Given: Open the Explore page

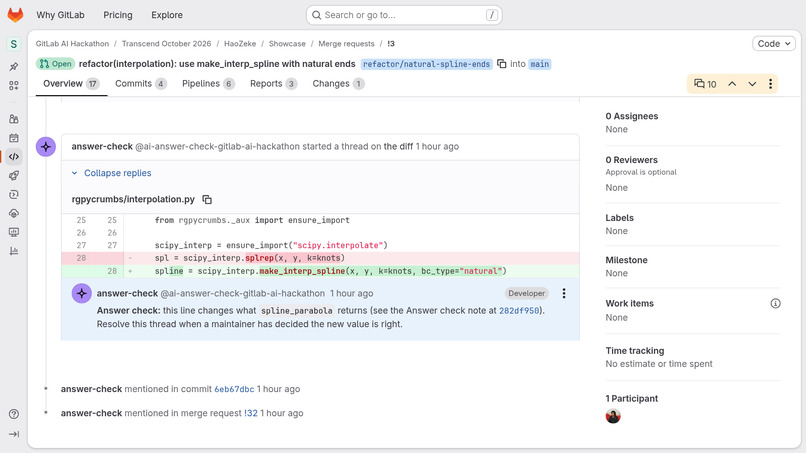Looking at the screenshot, I should pos(167,15).
